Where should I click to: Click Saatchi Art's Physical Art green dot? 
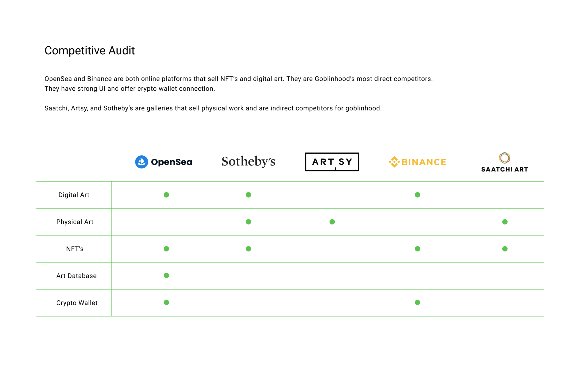coord(505,222)
